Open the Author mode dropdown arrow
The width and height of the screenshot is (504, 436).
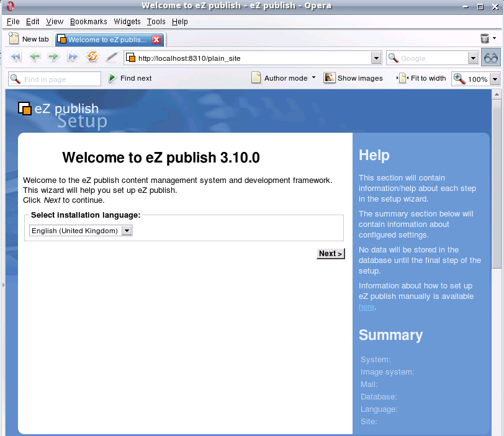(x=313, y=78)
